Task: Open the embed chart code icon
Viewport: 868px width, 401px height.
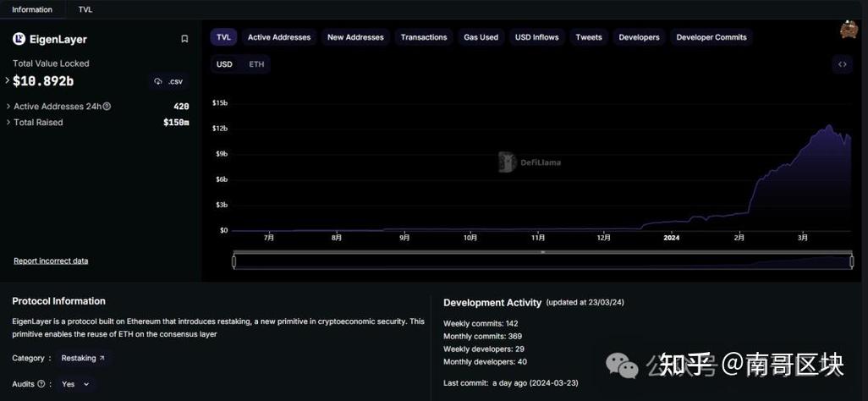Action: tap(842, 64)
